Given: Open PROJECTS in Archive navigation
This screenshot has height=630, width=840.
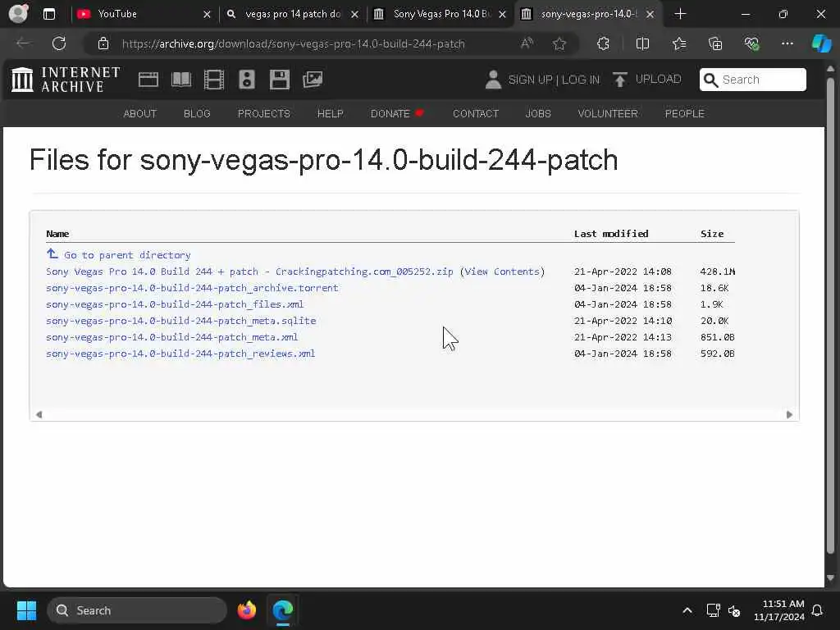Looking at the screenshot, I should click(263, 113).
